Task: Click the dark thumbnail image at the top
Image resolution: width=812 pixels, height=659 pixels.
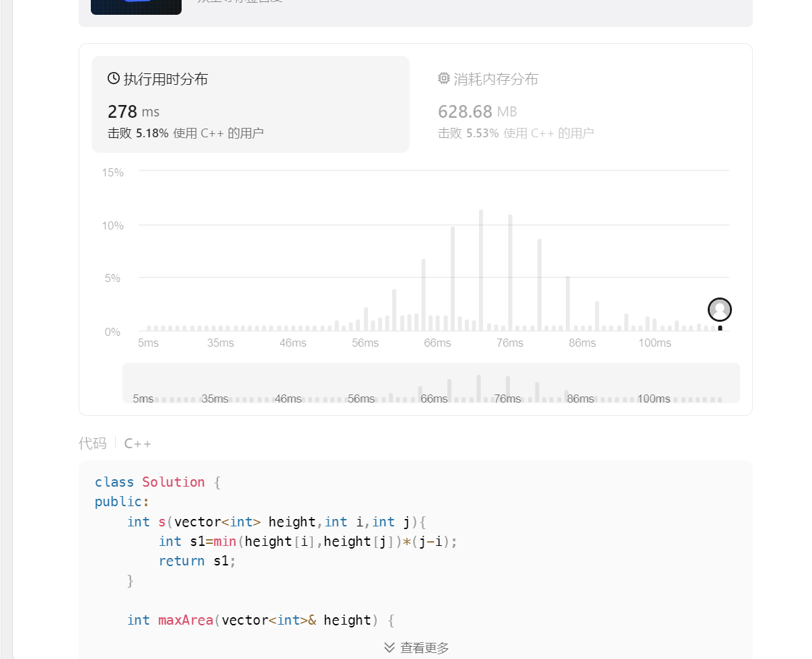Action: [136, 7]
